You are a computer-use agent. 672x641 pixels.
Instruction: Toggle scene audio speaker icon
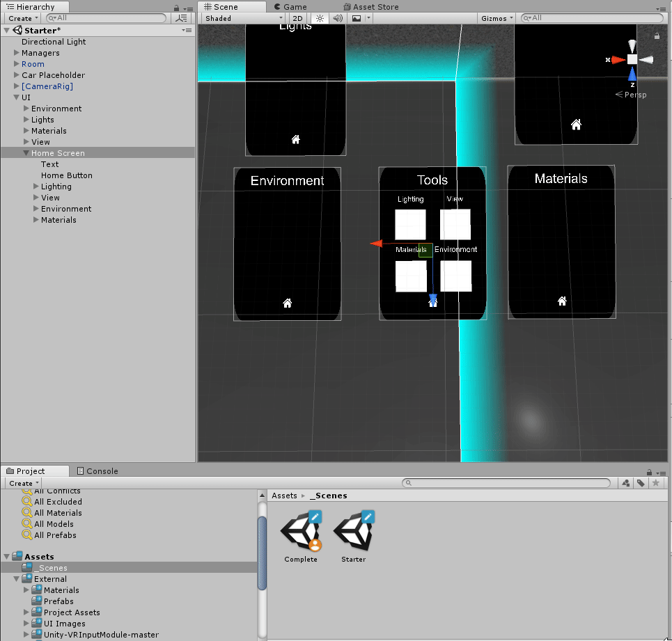(x=338, y=18)
